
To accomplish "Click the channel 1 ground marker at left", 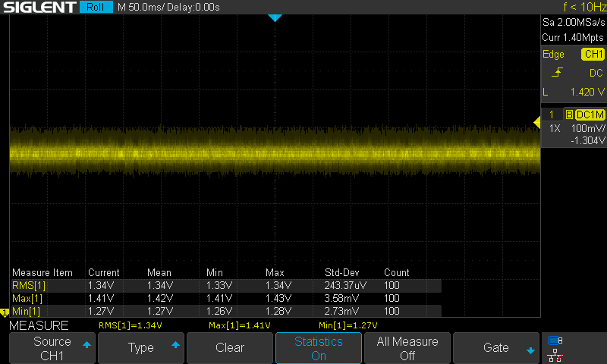I will pos(4,312).
